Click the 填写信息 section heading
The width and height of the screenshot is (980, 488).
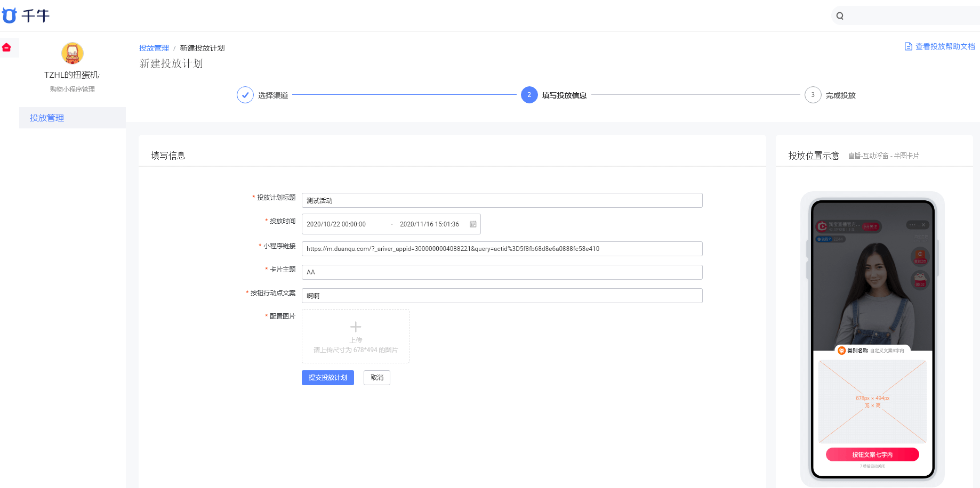(168, 156)
